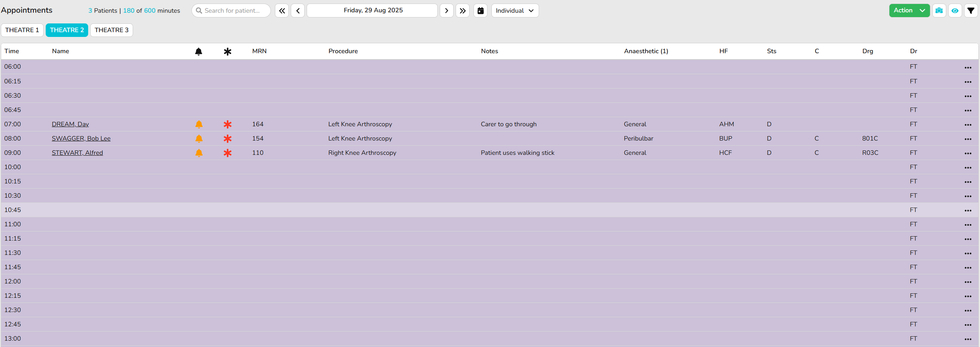Open the filter funnel icon
The width and height of the screenshot is (980, 347).
pyautogui.click(x=971, y=11)
